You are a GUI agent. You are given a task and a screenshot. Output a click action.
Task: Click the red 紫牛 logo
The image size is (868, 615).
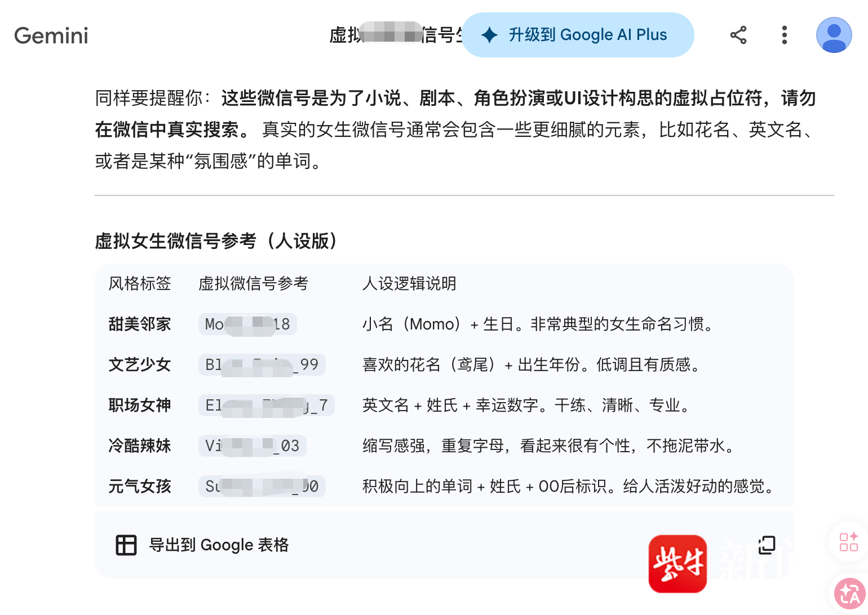677,563
